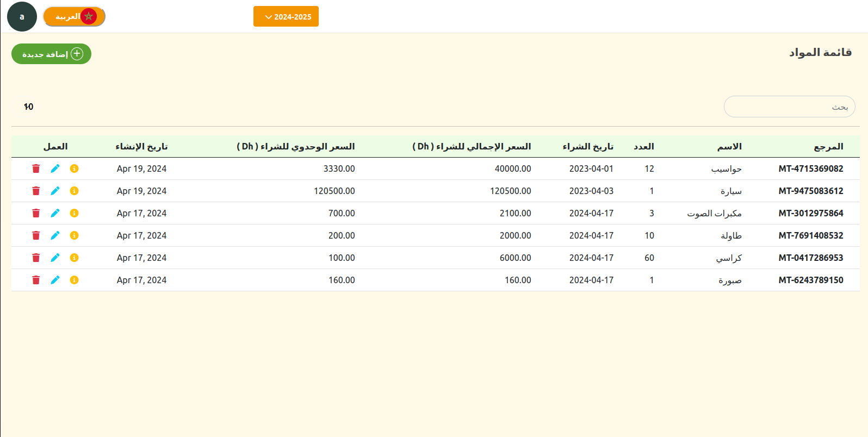This screenshot has width=868, height=437.
Task: Click the إضافة جديدة add new button
Action: point(51,54)
